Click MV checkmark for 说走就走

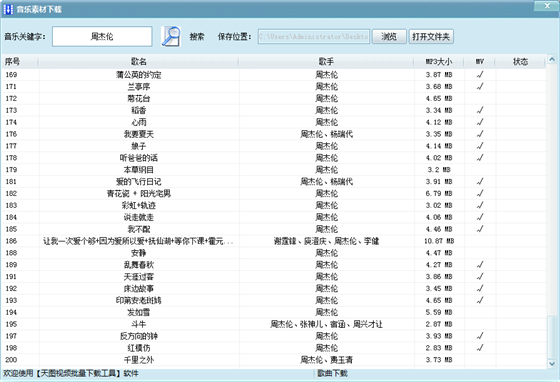(480, 217)
